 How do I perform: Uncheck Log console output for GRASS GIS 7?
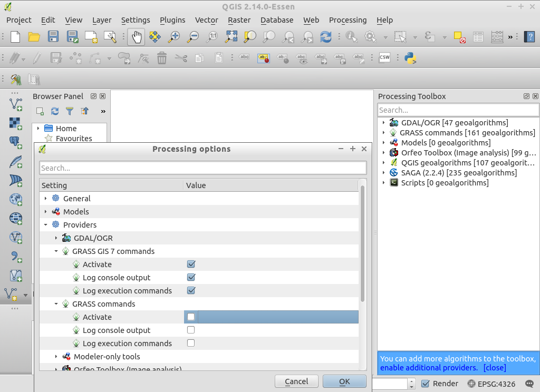pos(191,277)
